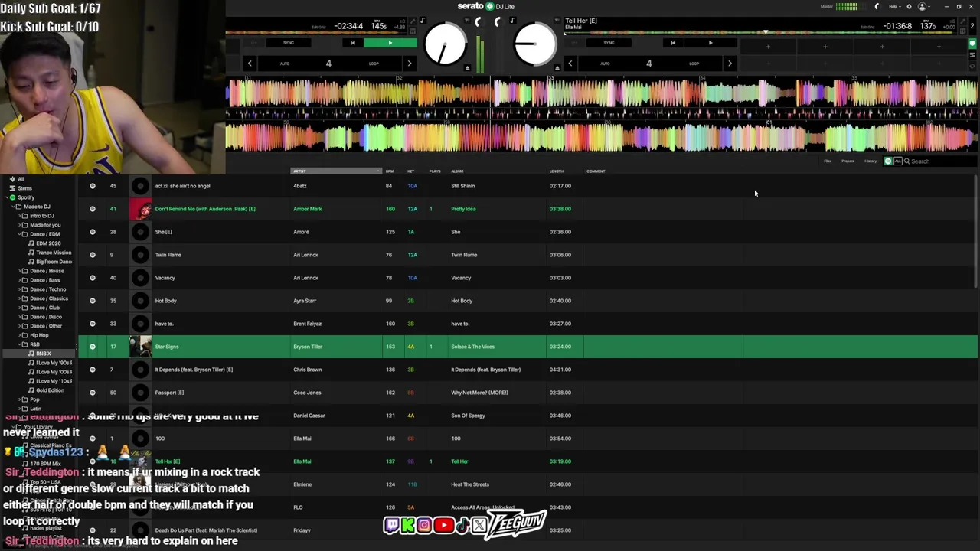Collapse the Dance / EDM folder
Viewport: 980px width, 551px height.
tap(18, 234)
